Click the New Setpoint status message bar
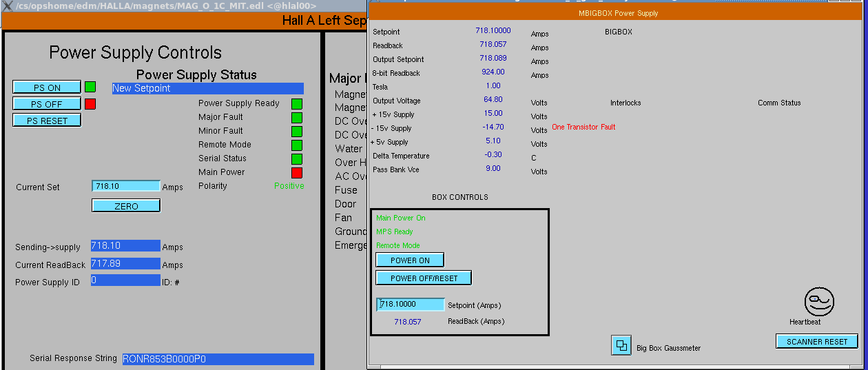 click(x=208, y=88)
